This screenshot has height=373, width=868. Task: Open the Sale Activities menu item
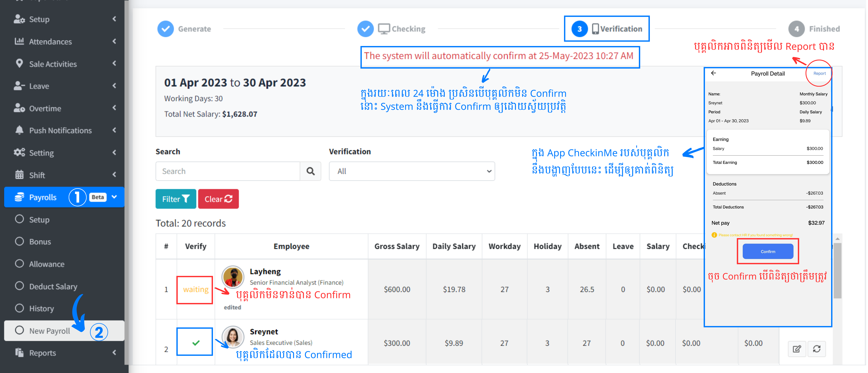[64, 63]
